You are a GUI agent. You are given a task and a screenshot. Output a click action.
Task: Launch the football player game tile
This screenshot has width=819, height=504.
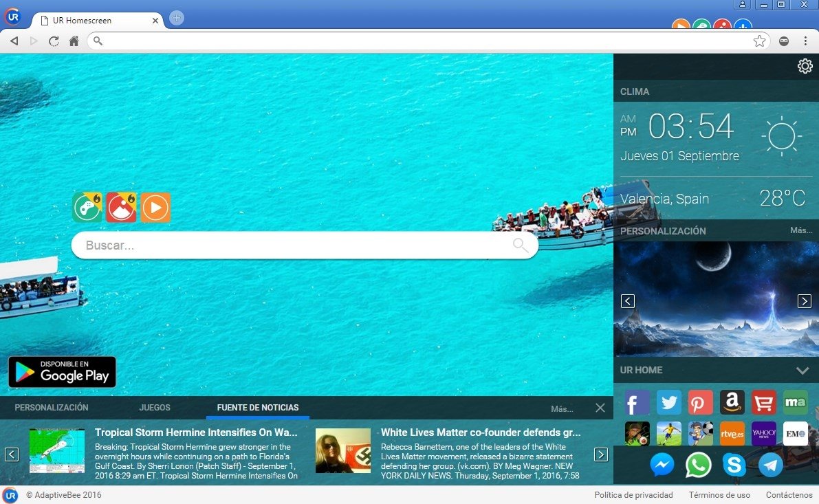coord(669,433)
